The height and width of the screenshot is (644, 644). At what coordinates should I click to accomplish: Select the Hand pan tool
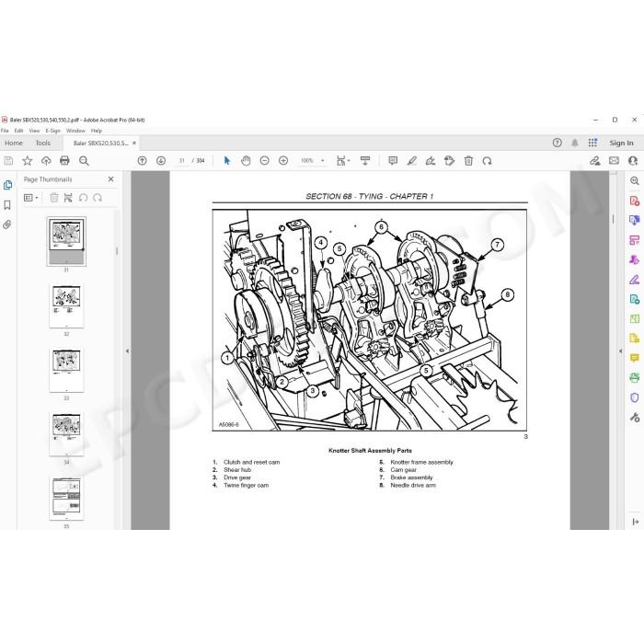[x=246, y=161]
